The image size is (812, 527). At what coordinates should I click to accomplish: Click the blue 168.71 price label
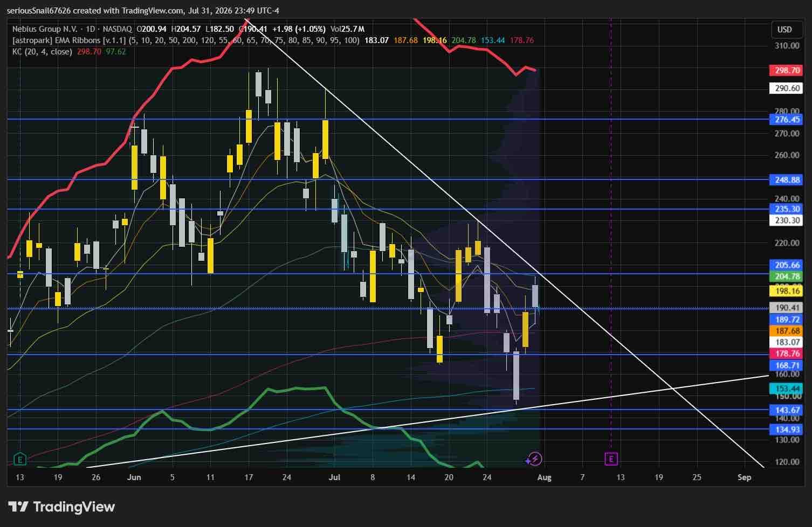787,365
